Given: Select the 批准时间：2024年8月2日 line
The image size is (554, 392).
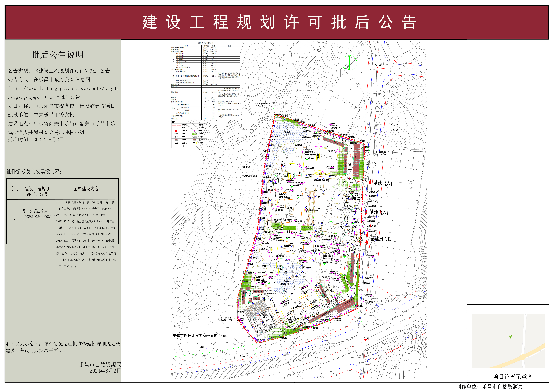Looking at the screenshot, I should 36,139.
